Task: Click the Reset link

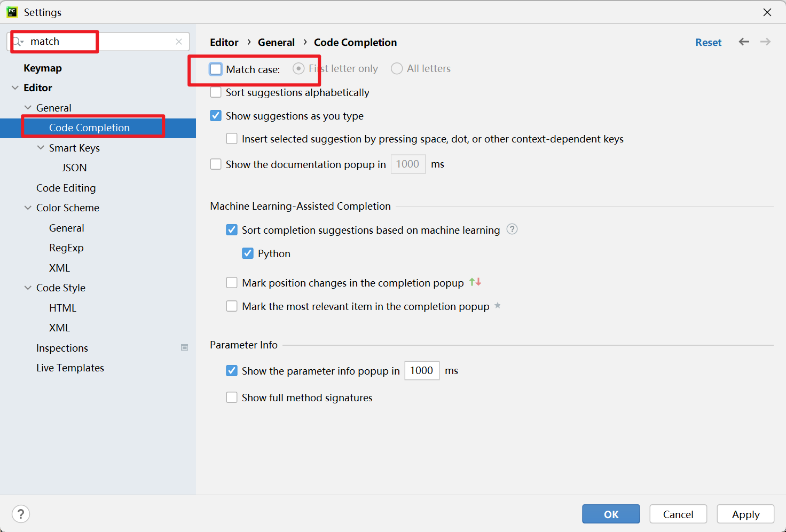Action: [708, 42]
